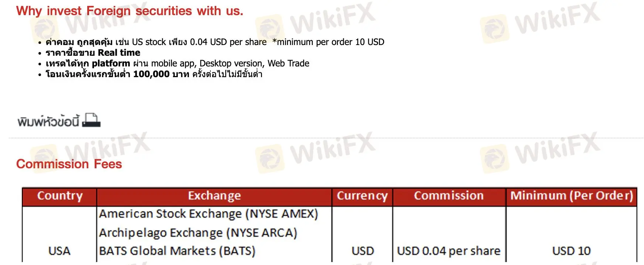Screen dimensions: 644x265
Task: Click the bullet stating 100,000 บาท minimum
Action: click(x=154, y=74)
